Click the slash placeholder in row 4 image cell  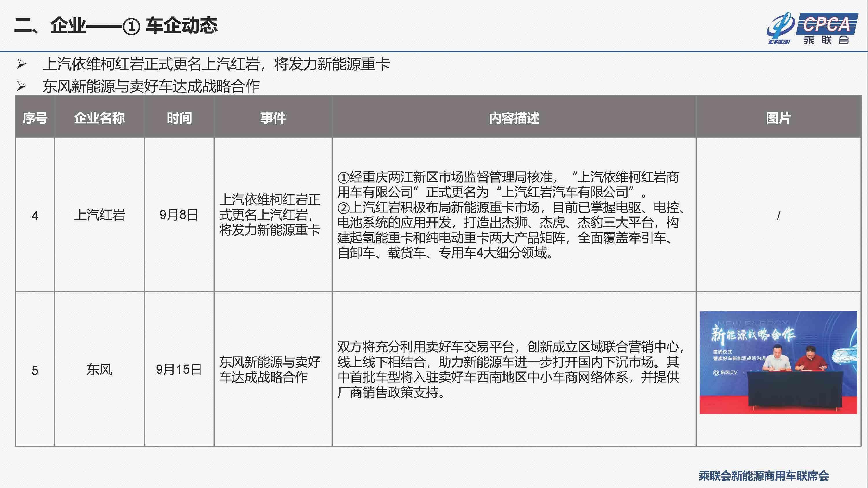[778, 216]
